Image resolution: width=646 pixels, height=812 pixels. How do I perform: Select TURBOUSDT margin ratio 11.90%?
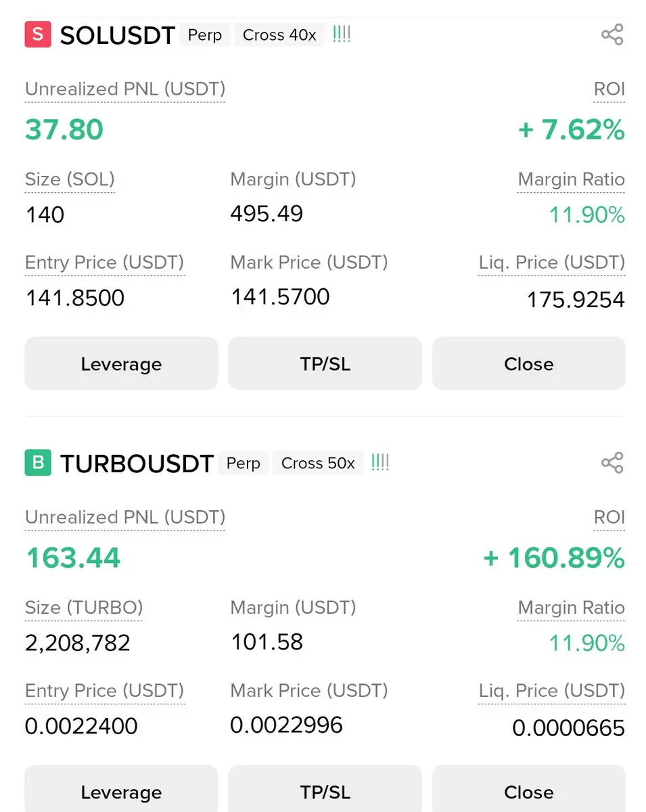(x=586, y=643)
